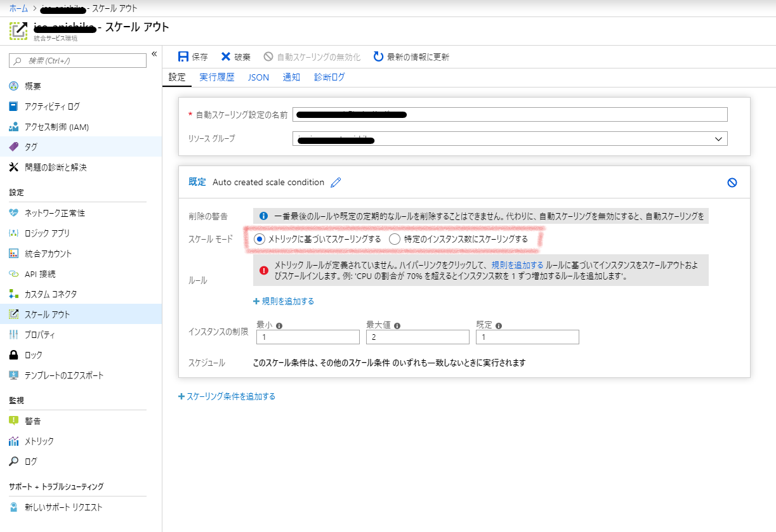Viewport: 776px width, 532px height.
Task: Click 最新の情報に更新 refresh icon
Action: pyautogui.click(x=378, y=57)
